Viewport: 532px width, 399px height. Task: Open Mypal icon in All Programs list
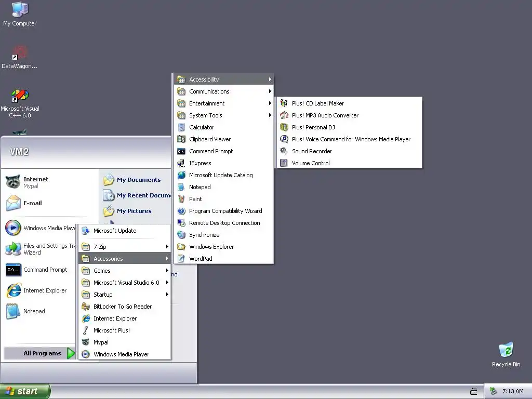point(86,342)
